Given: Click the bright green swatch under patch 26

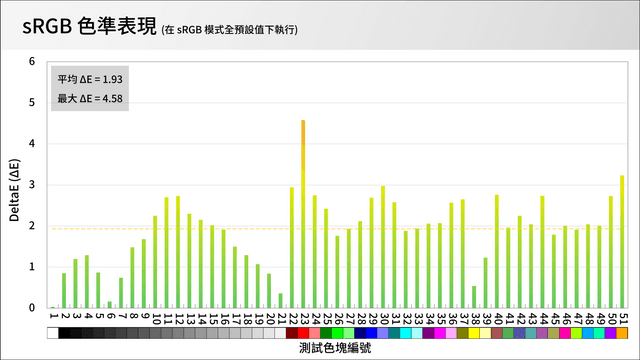Looking at the screenshot, I should tap(337, 333).
